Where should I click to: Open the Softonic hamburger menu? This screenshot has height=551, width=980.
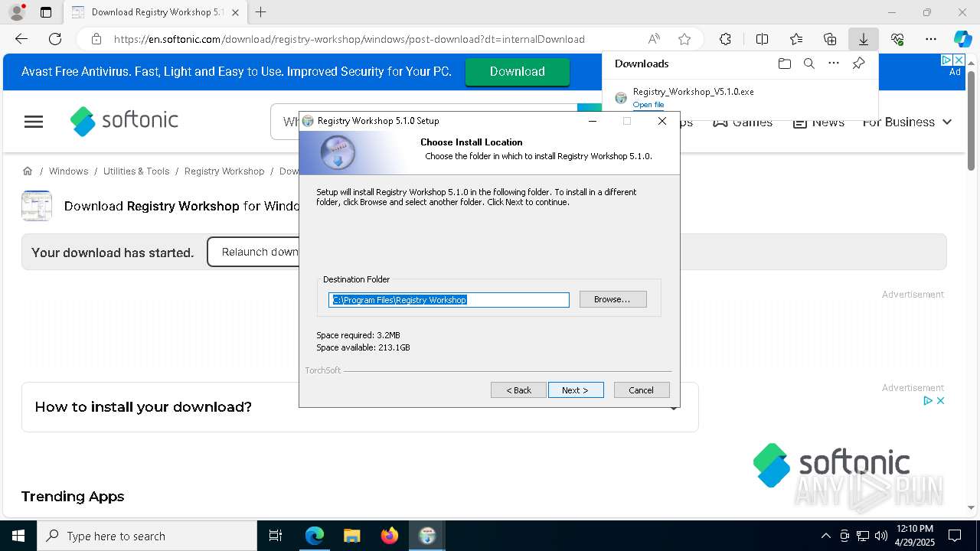pos(34,122)
